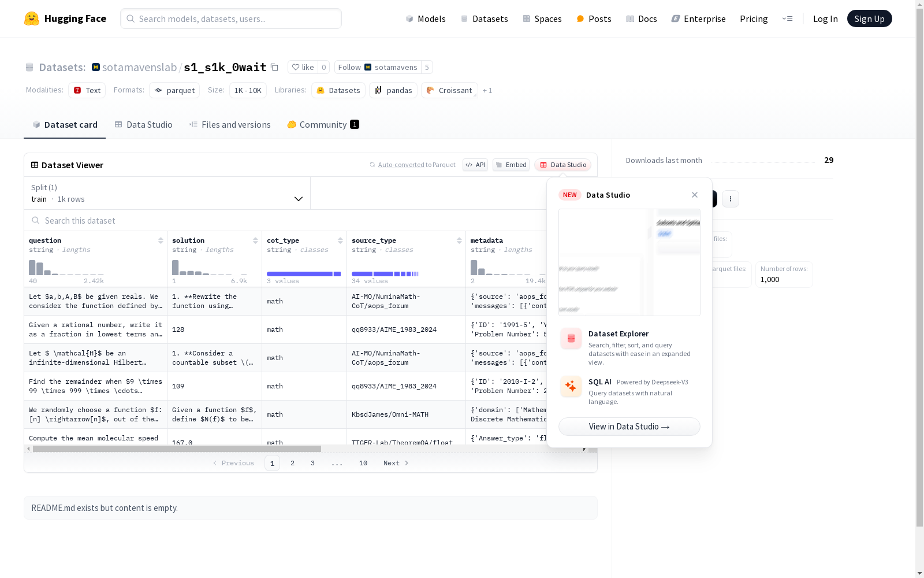Switch to the Data Studio tab

point(144,125)
